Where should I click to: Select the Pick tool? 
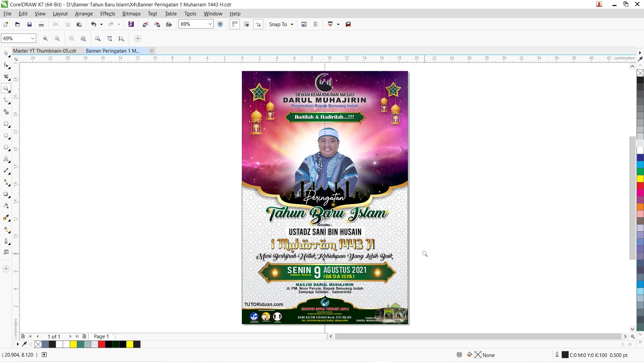point(6,53)
